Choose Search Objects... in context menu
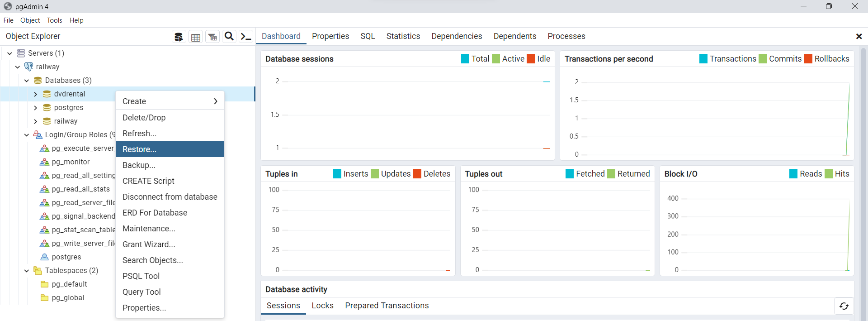Screen dimensions: 868x321 click(170, 260)
